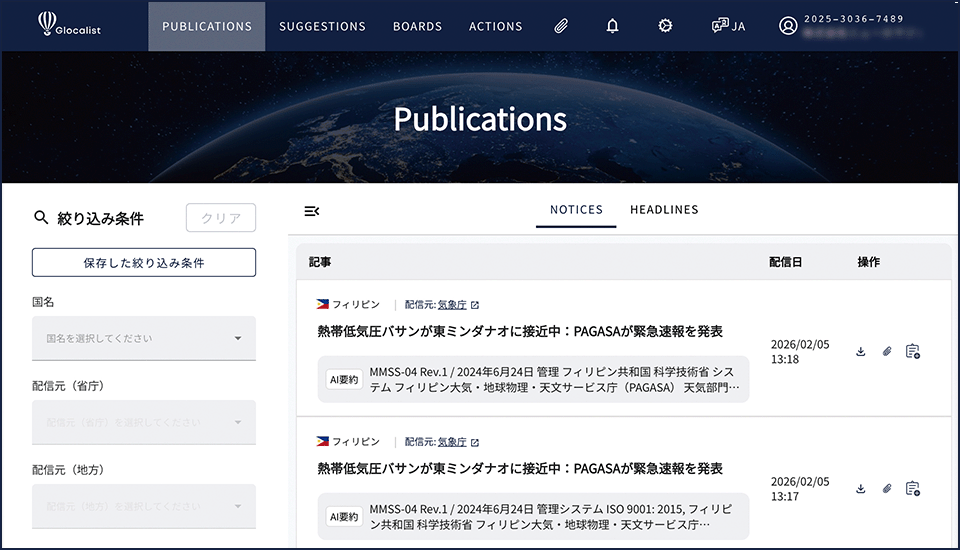960x550 pixels.
Task: Click the Philippines flag on the 13:18 notice
Action: tap(323, 304)
